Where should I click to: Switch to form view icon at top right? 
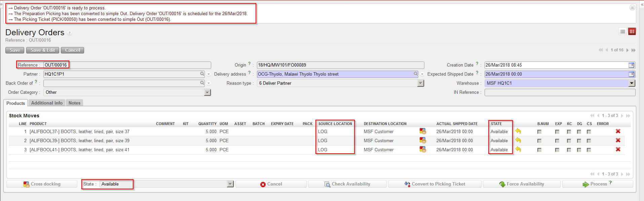click(x=632, y=32)
